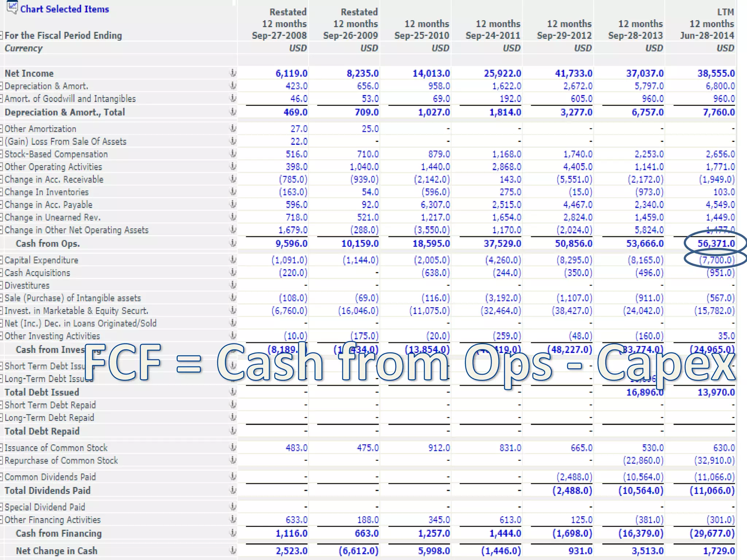Tick the checkbox for Cash Acquisitions row
747x560 pixels.
pyautogui.click(x=1, y=273)
